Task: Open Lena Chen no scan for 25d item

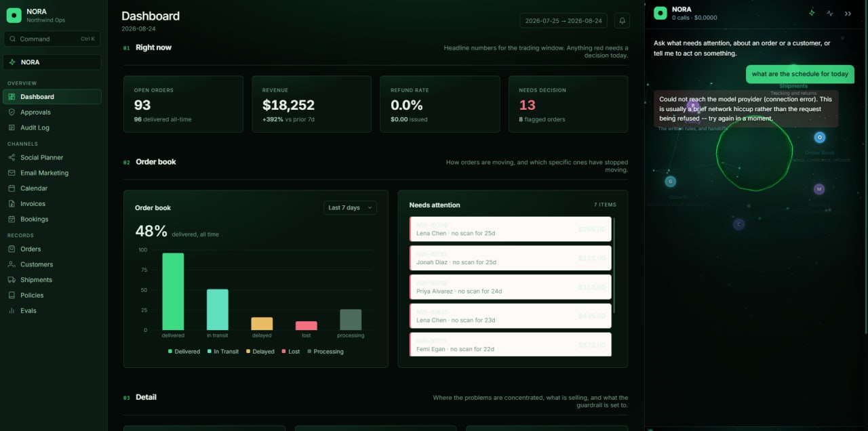Action: pos(511,229)
